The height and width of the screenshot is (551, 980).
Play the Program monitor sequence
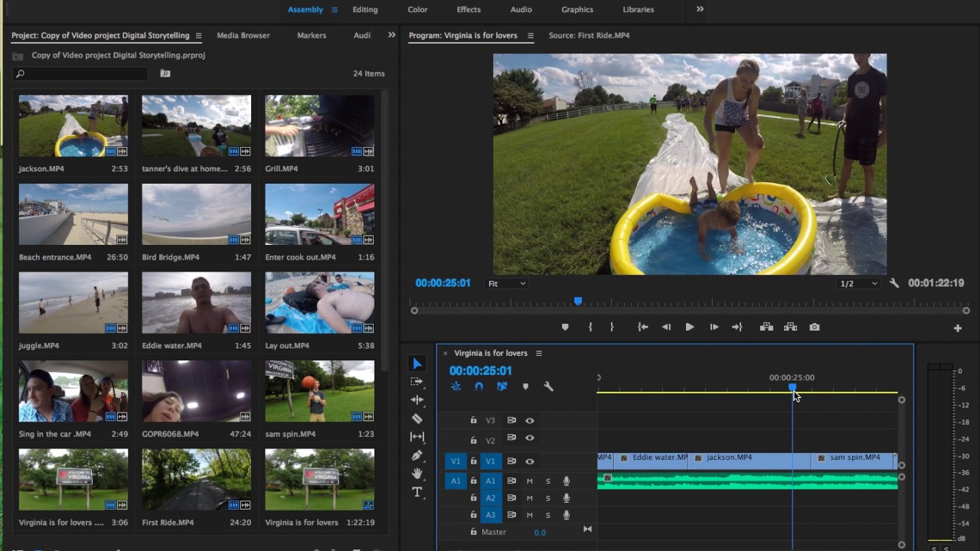coord(690,327)
